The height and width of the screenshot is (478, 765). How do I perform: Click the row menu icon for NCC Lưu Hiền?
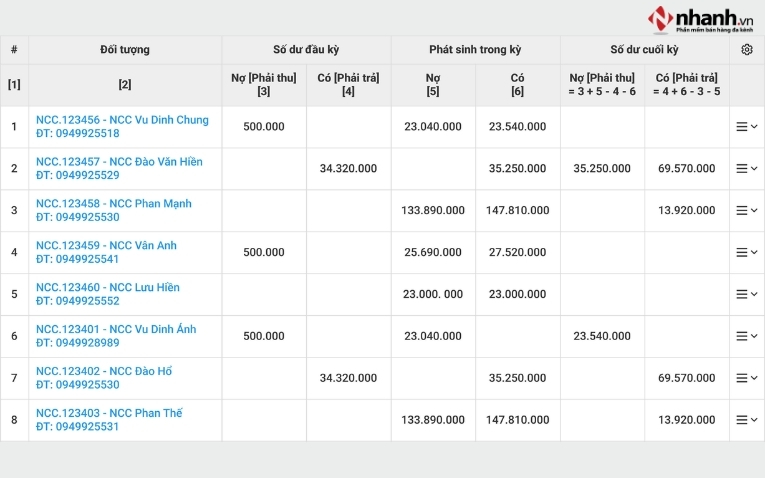(x=746, y=295)
